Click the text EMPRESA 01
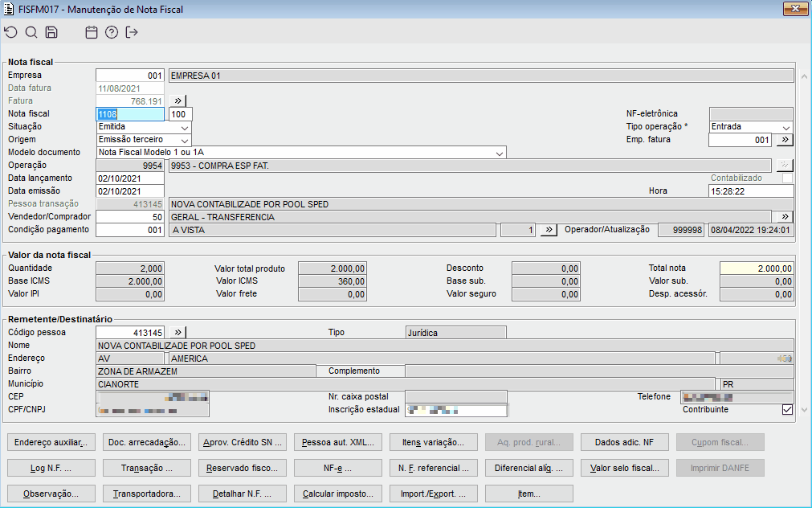Screen dimensions: 812x508 point(196,76)
